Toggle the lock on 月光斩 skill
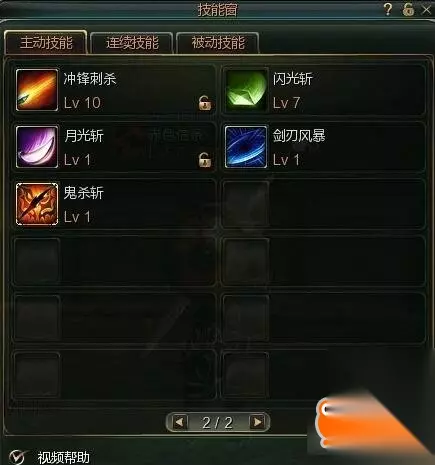This screenshot has height=465, width=435. [205, 160]
